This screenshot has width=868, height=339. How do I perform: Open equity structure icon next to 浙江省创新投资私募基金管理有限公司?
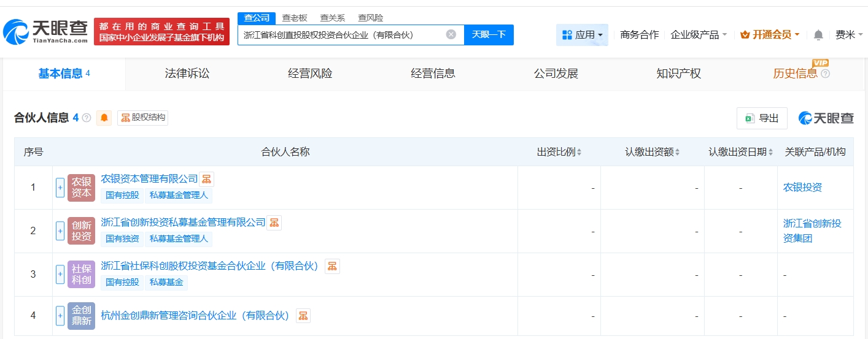click(274, 223)
